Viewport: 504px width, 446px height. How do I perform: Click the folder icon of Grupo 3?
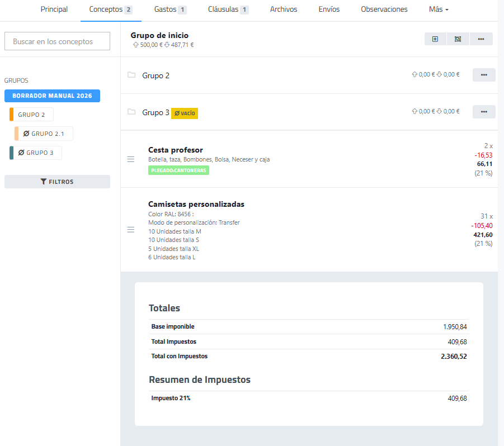click(x=131, y=112)
